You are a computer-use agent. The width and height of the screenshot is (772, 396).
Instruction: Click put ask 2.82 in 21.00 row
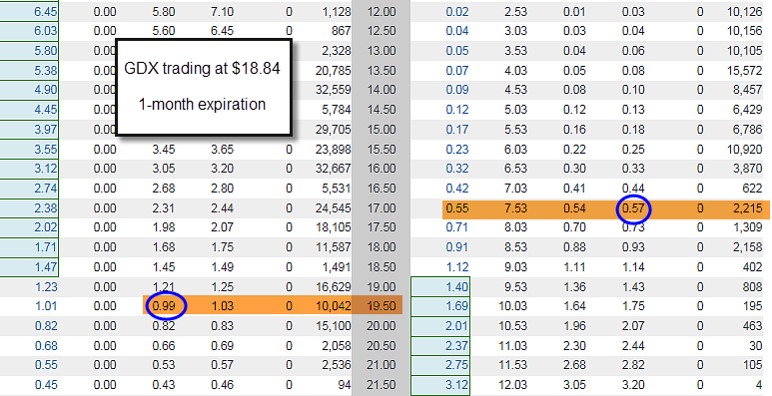633,365
